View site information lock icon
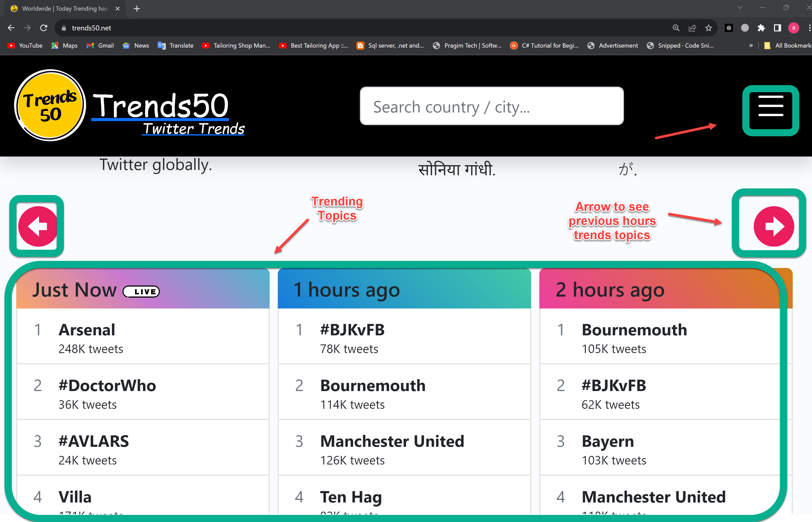 coord(63,28)
